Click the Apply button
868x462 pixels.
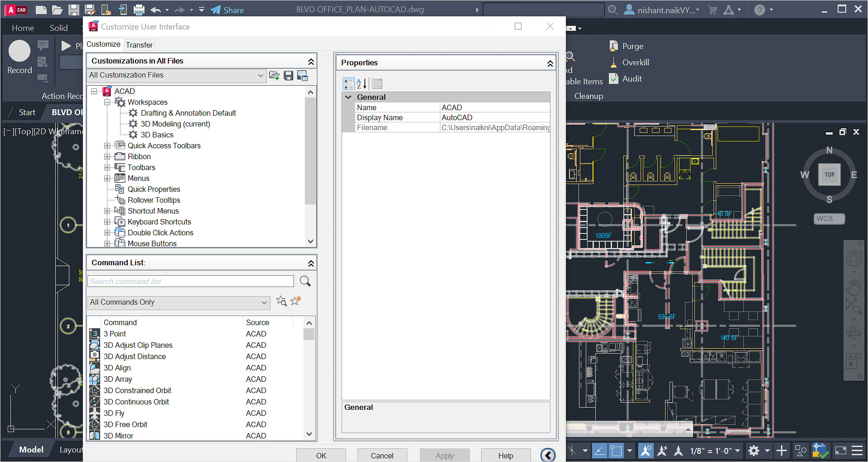click(x=444, y=455)
